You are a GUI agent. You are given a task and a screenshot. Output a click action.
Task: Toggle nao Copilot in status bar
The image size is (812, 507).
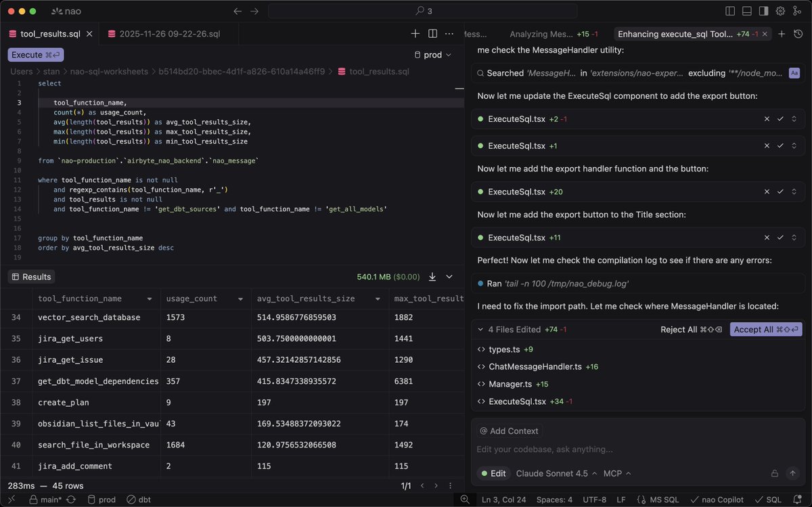click(x=717, y=500)
